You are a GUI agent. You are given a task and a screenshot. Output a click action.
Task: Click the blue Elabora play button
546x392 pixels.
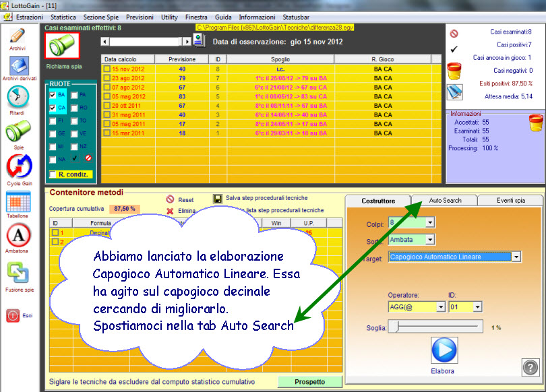(444, 350)
